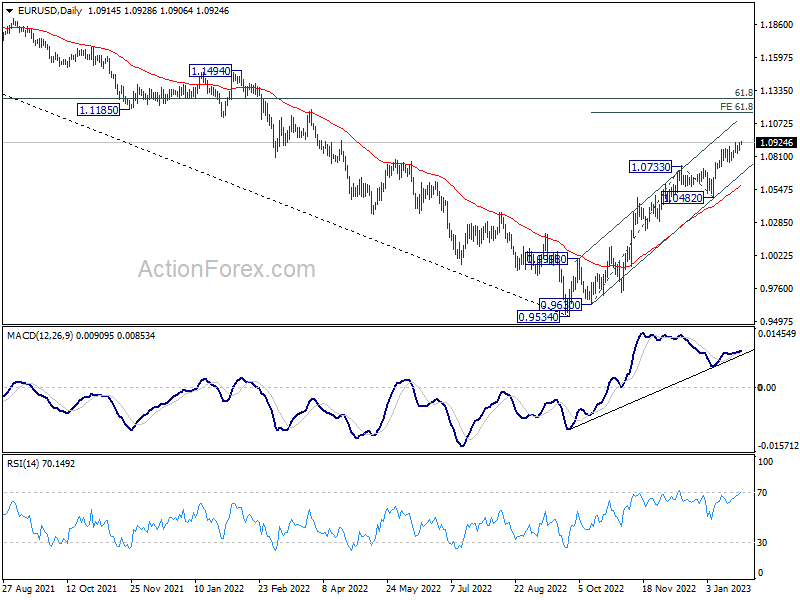Open the chart menu triangle beside EURUSD

pyautogui.click(x=10, y=11)
